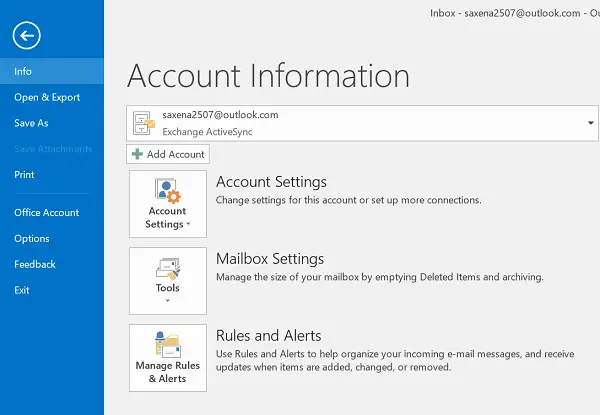Click the Account Settings person-gear icon
This screenshot has width=600, height=415.
(168, 190)
